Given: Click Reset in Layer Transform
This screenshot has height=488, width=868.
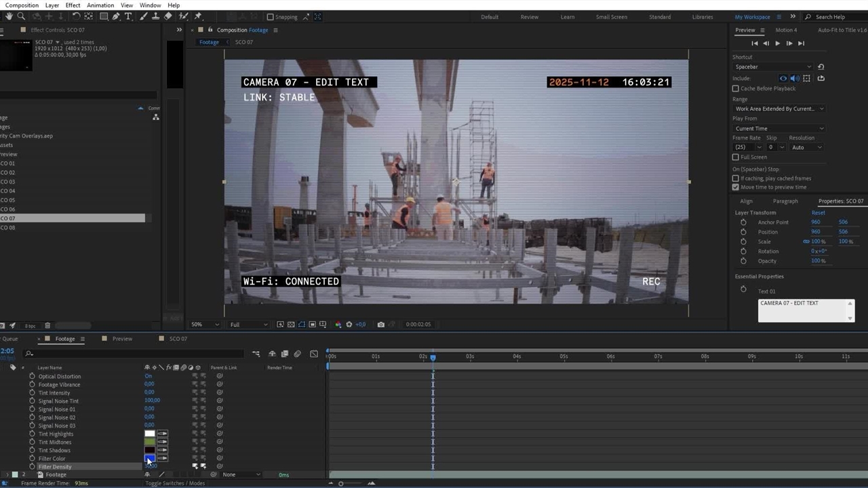Looking at the screenshot, I should pos(818,213).
